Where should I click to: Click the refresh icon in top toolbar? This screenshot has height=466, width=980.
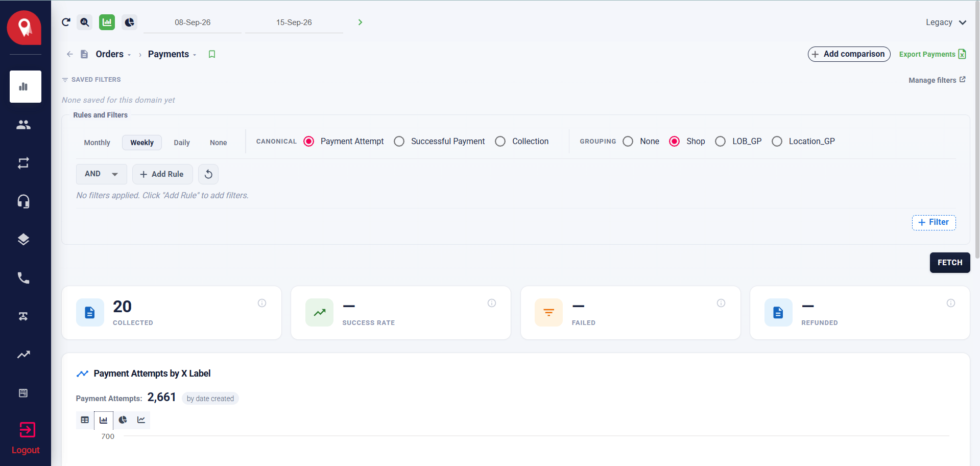coord(66,22)
